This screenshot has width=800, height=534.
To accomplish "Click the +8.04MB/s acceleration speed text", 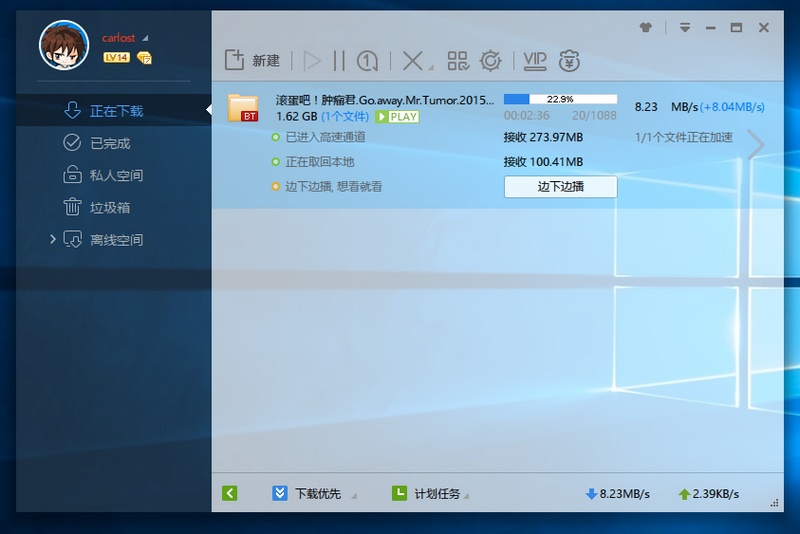I will [x=732, y=107].
